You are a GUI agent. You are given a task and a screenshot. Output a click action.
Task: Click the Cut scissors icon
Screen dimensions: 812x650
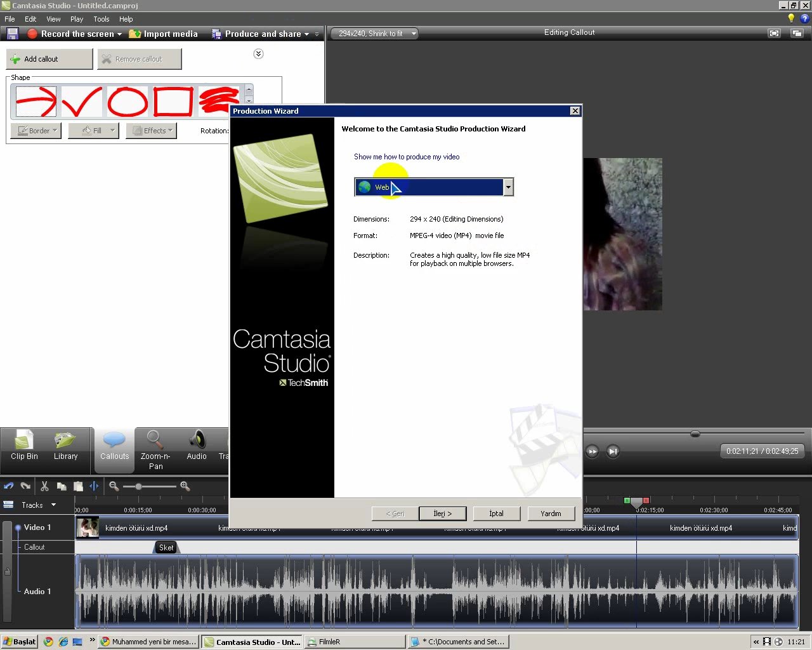[x=44, y=486]
